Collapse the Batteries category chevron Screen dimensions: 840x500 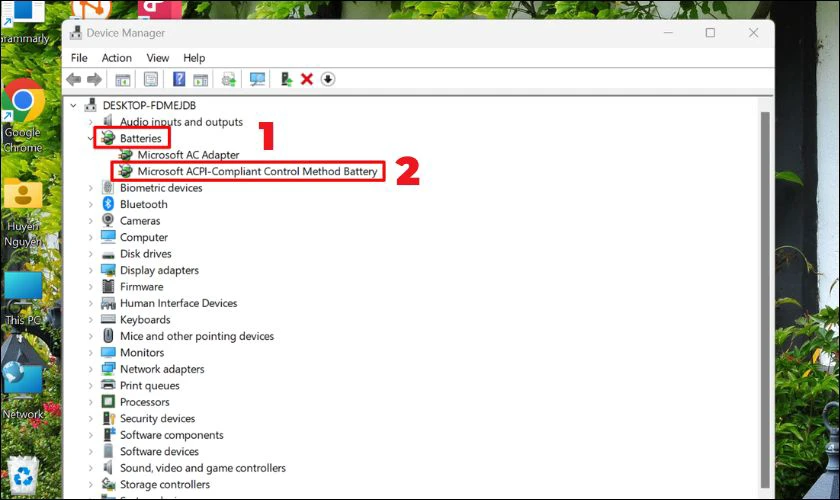coord(91,138)
